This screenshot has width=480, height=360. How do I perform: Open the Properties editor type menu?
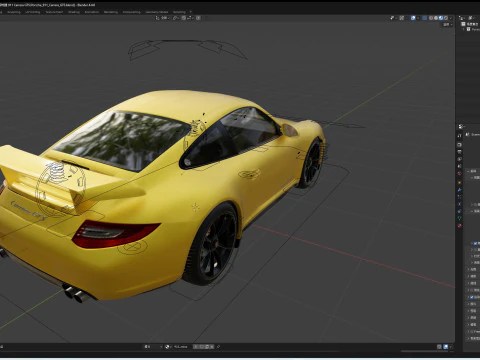pyautogui.click(x=462, y=127)
